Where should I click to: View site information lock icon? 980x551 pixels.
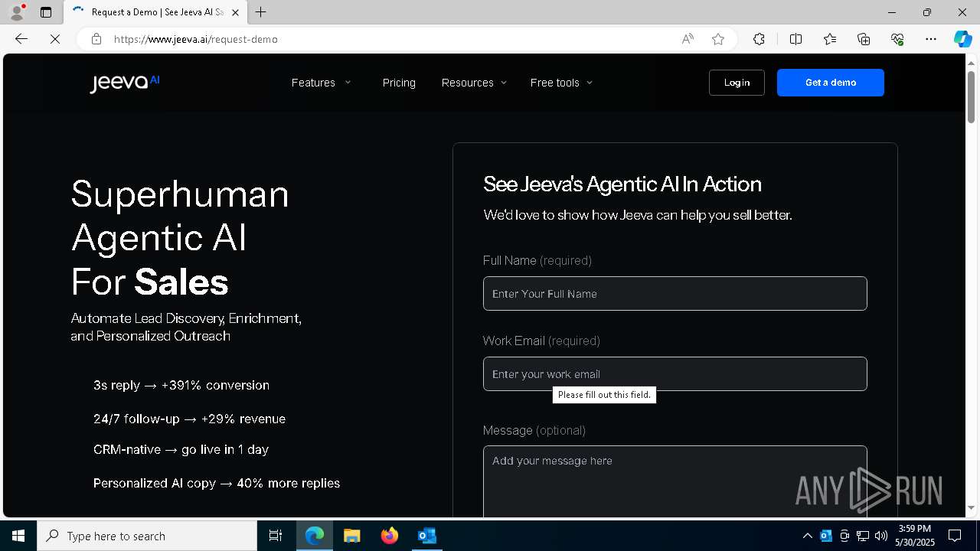[96, 39]
